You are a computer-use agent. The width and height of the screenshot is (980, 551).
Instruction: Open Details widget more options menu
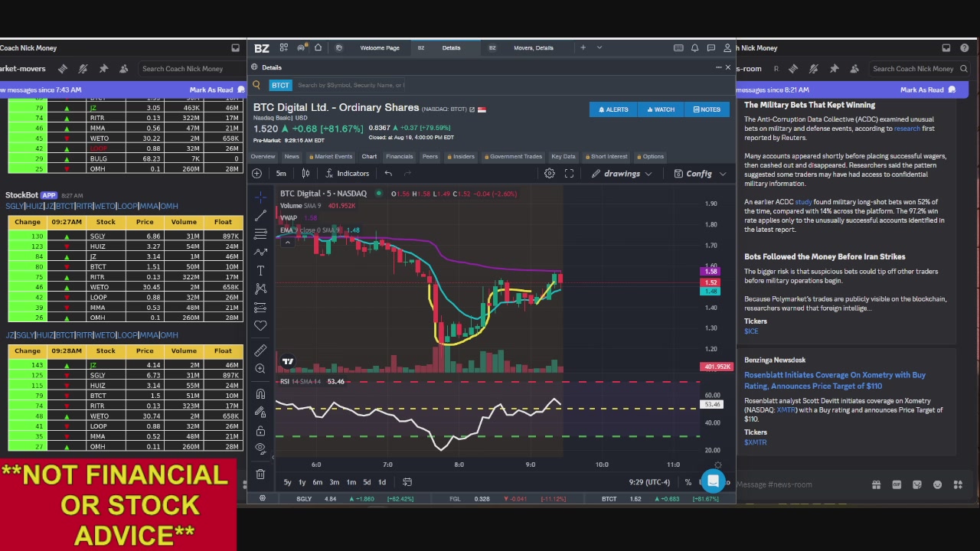(718, 67)
